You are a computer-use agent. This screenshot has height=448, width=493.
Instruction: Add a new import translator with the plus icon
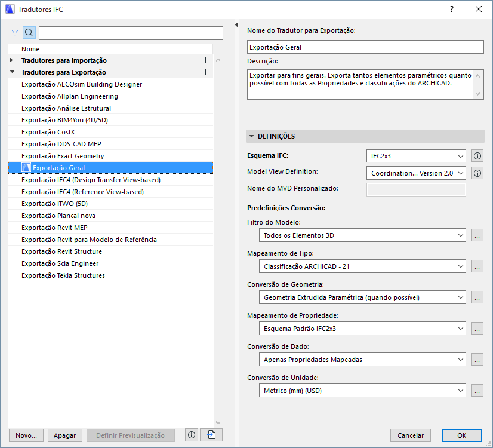click(x=205, y=60)
